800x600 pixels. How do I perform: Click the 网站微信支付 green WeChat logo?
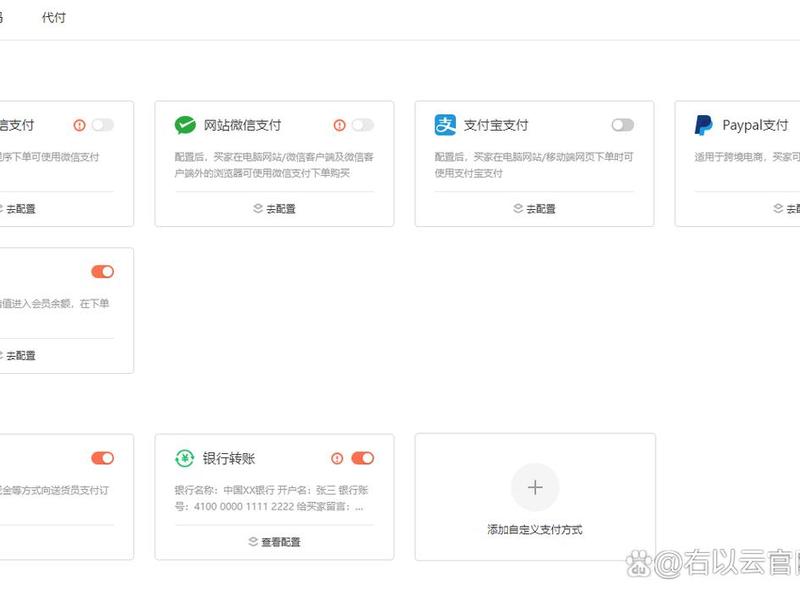click(x=185, y=125)
